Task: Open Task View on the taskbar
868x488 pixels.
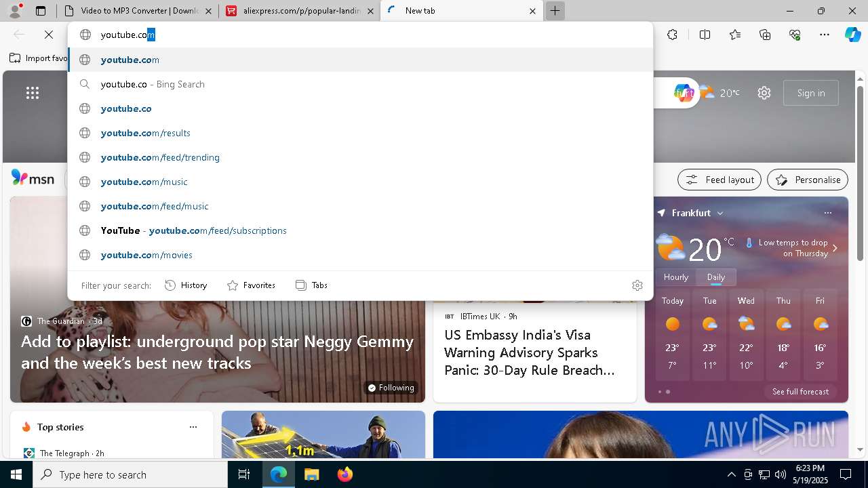Action: tap(244, 474)
